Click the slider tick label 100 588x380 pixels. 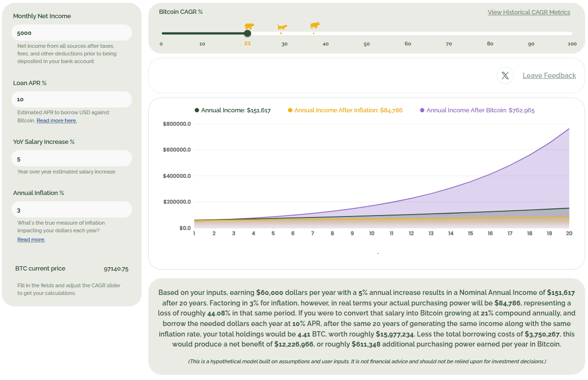pyautogui.click(x=572, y=44)
